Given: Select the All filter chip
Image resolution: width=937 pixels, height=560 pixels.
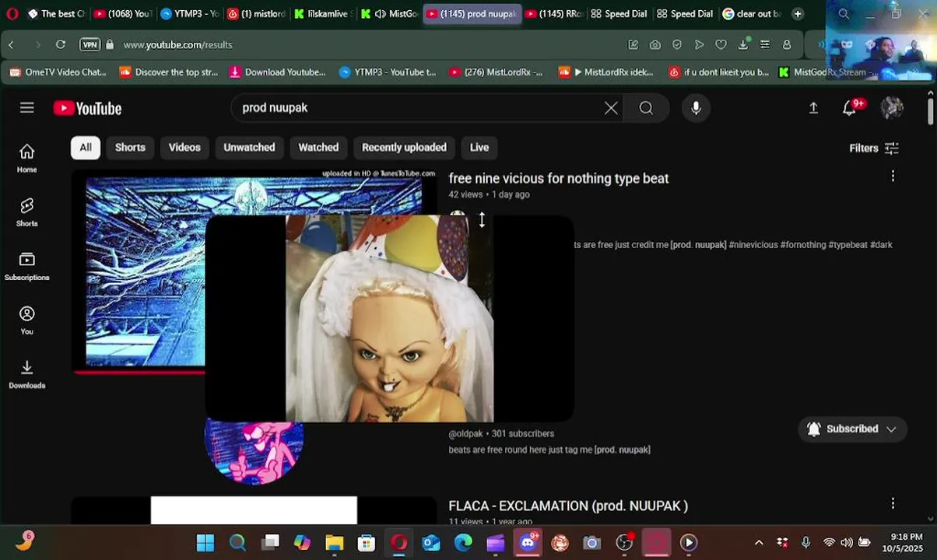Looking at the screenshot, I should [x=86, y=148].
